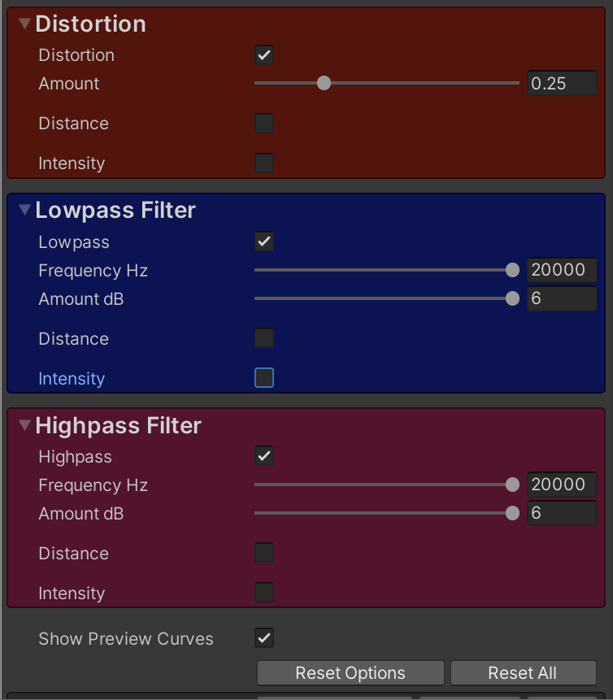The image size is (613, 700).
Task: Enable Intensity checkbox under Distortion
Action: pos(264,163)
